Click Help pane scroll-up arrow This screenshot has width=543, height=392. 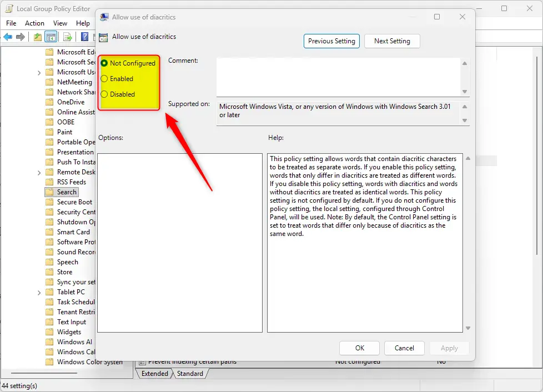[468, 158]
